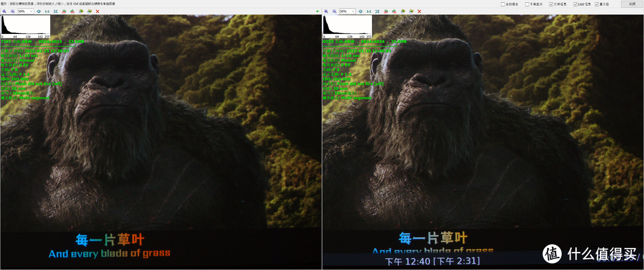Fit right pane image to window
The height and width of the screenshot is (270, 644).
(361, 11)
